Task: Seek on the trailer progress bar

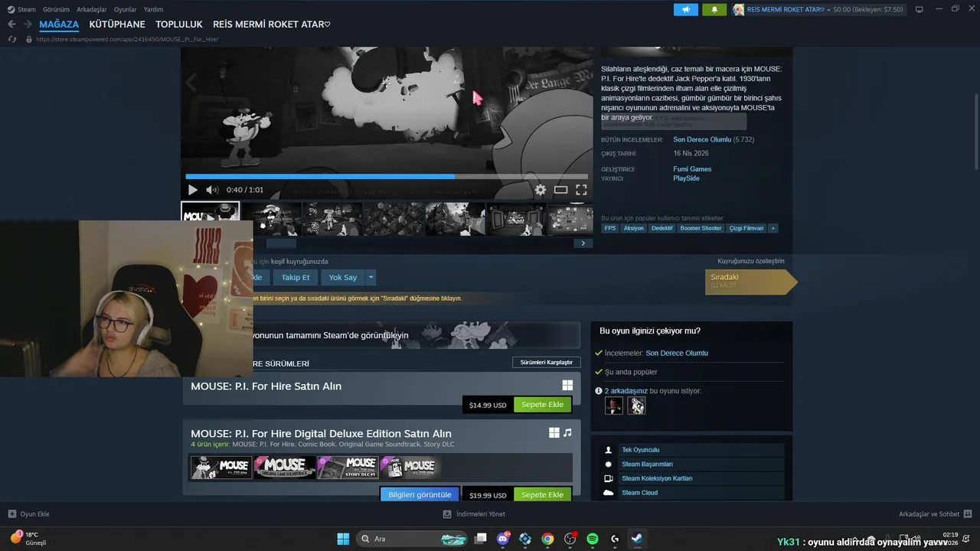Action: [x=387, y=176]
